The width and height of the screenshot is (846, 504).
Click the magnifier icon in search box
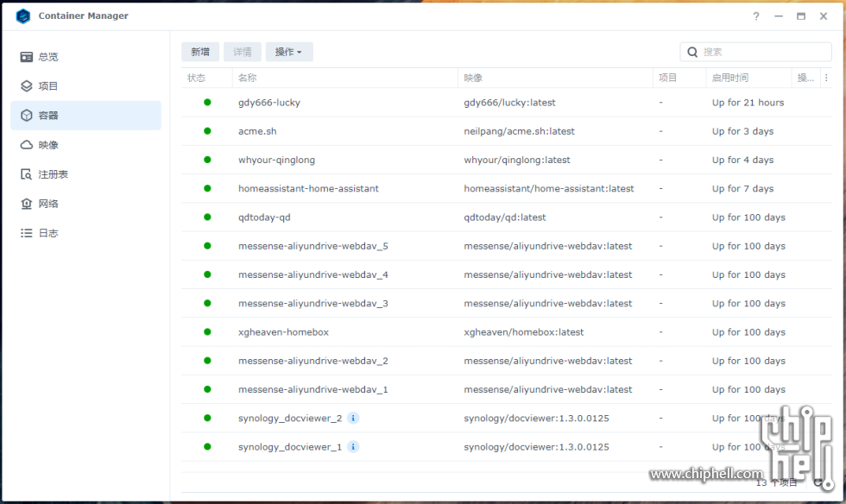[692, 52]
